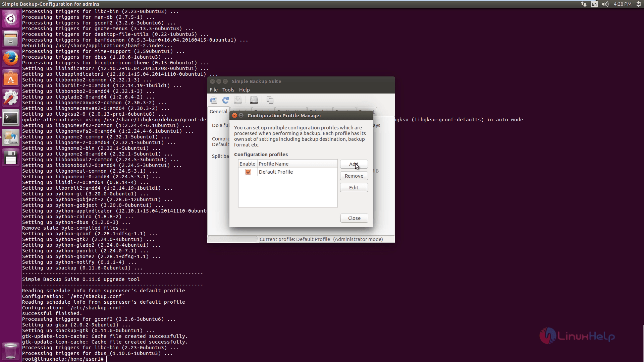
Task: Click the Simple Backup launcher icon
Action: tap(11, 138)
